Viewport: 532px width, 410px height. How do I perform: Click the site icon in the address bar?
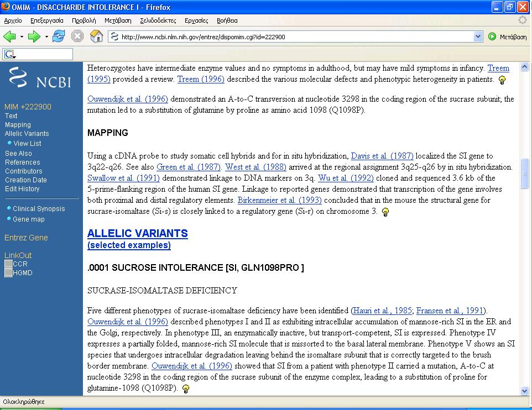(x=114, y=36)
